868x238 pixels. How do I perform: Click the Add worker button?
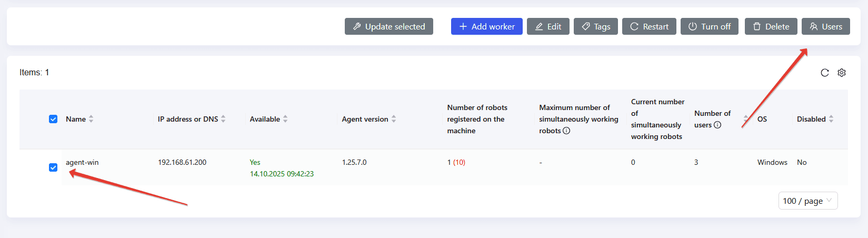(x=486, y=26)
